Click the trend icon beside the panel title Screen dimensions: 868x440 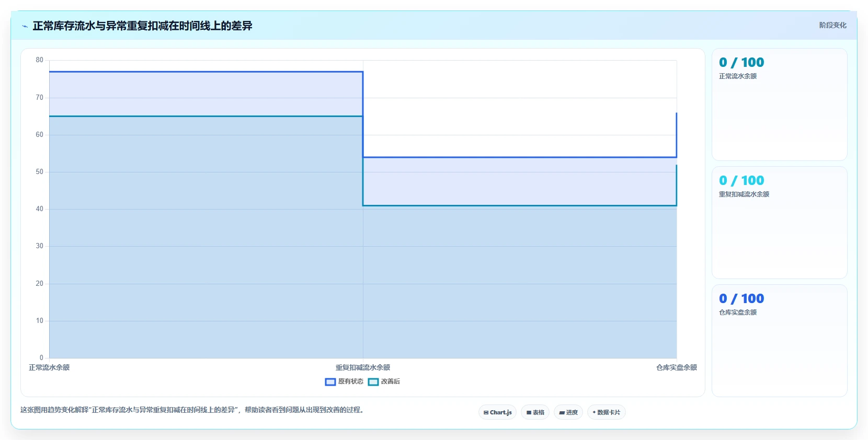pyautogui.click(x=25, y=26)
